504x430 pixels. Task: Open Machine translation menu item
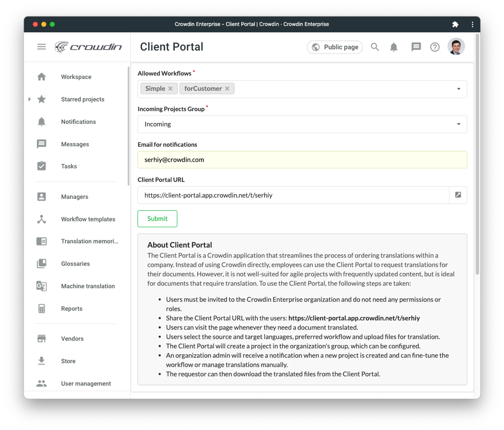coord(88,286)
